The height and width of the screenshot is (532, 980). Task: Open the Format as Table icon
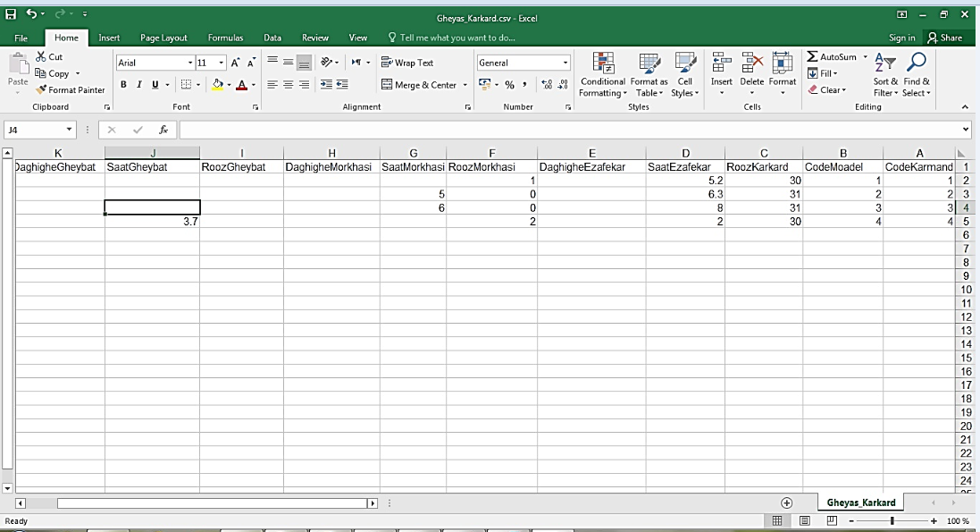click(649, 63)
